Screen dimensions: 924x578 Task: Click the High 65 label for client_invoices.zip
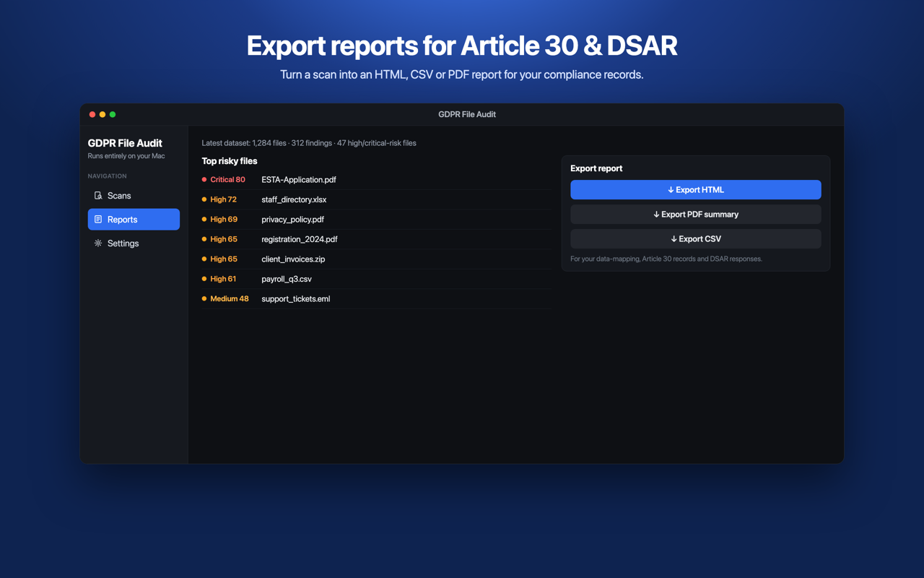click(224, 259)
